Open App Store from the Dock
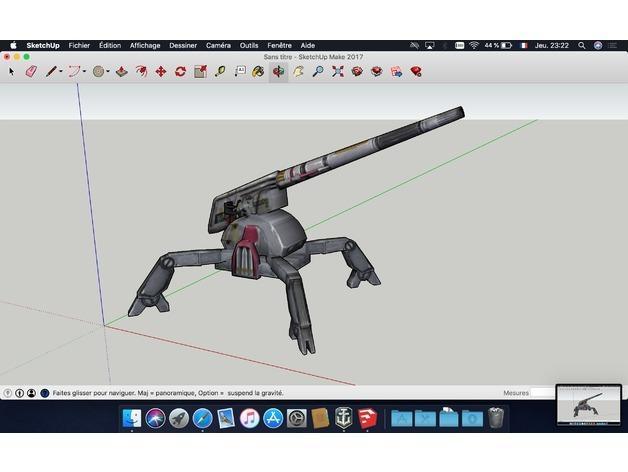Image resolution: width=628 pixels, height=472 pixels. click(273, 418)
